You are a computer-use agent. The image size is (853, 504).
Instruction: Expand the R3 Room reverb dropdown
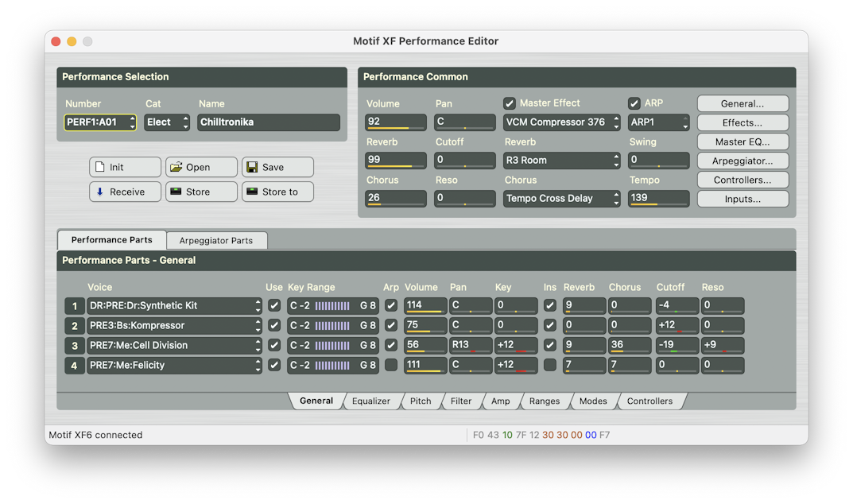562,161
